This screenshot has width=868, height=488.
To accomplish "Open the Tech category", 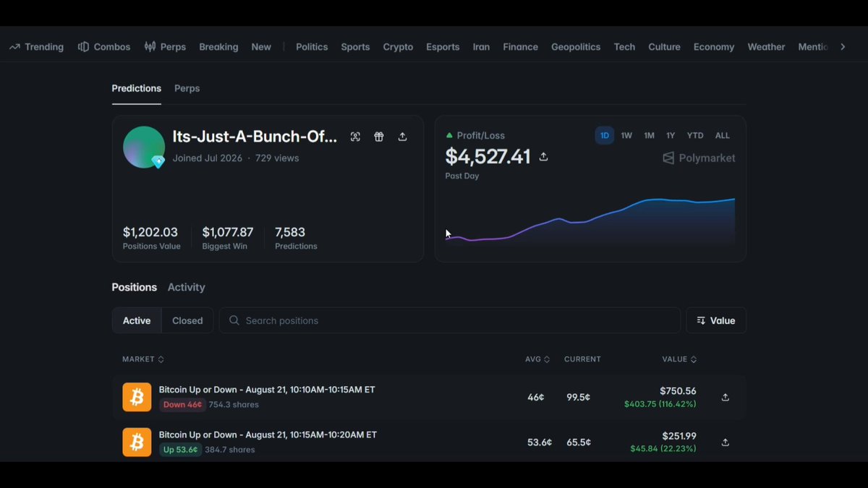I will click(624, 47).
